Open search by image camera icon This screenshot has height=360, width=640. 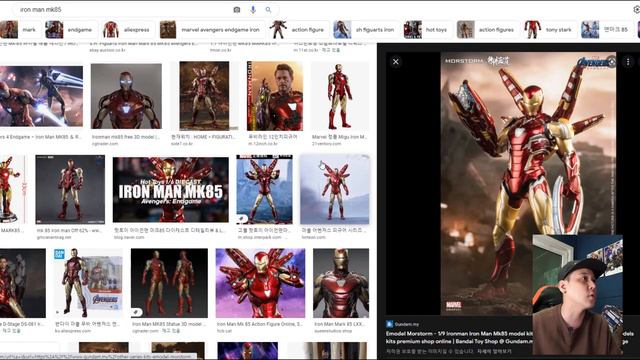pos(237,9)
